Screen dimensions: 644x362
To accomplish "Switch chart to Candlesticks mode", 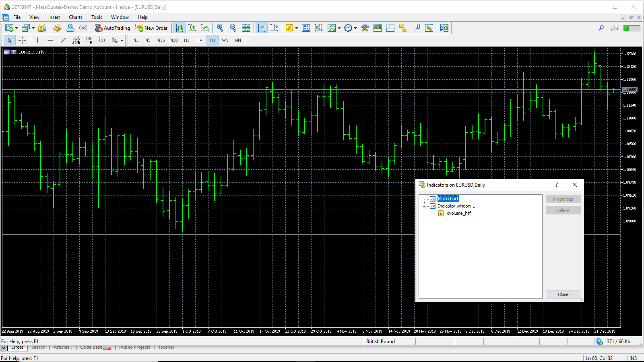I will [x=192, y=28].
